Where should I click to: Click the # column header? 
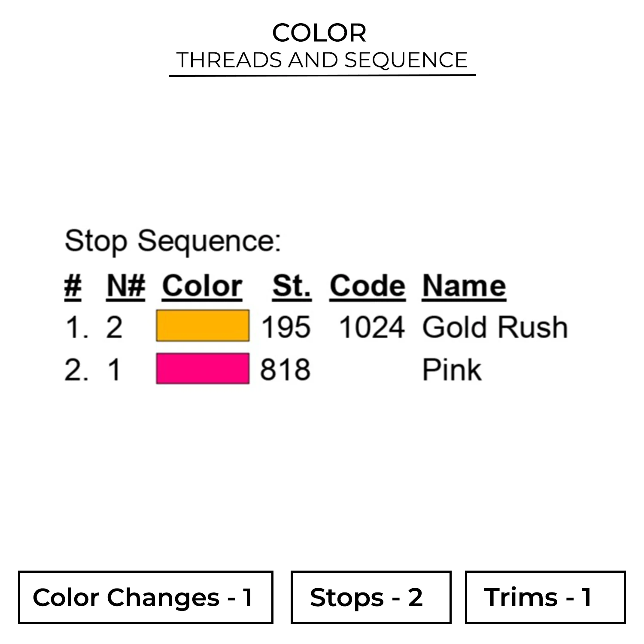click(x=73, y=286)
